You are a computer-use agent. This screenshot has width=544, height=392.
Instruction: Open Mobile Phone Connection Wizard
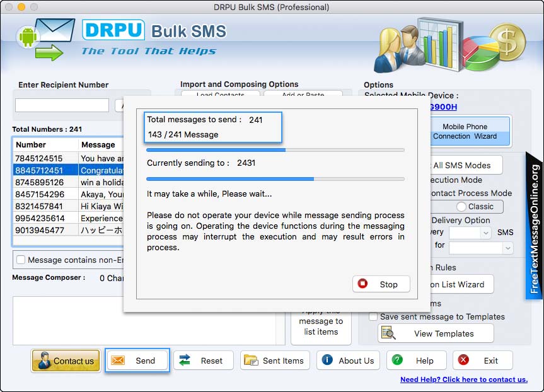tap(470, 132)
